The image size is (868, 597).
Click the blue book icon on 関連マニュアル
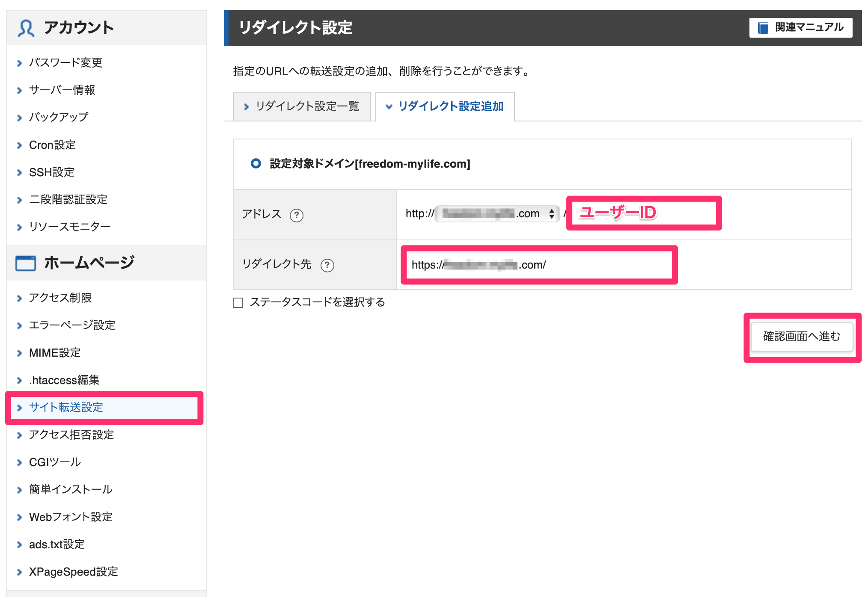[x=763, y=28]
